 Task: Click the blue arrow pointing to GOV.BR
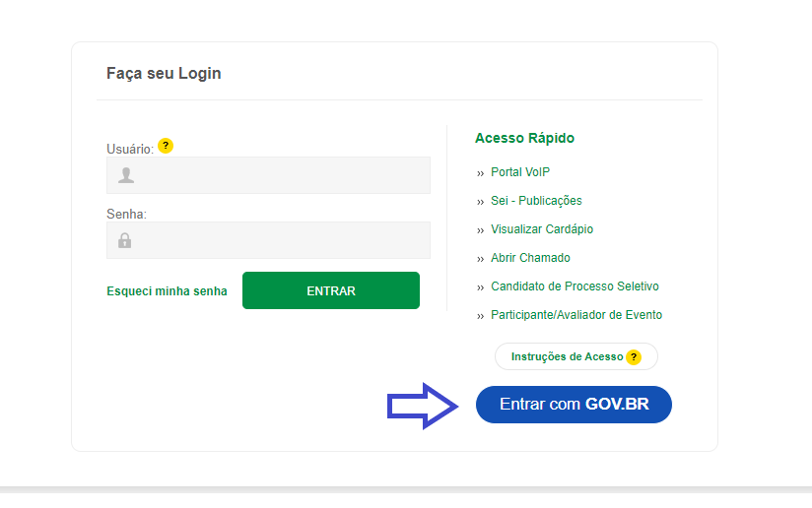click(x=423, y=406)
